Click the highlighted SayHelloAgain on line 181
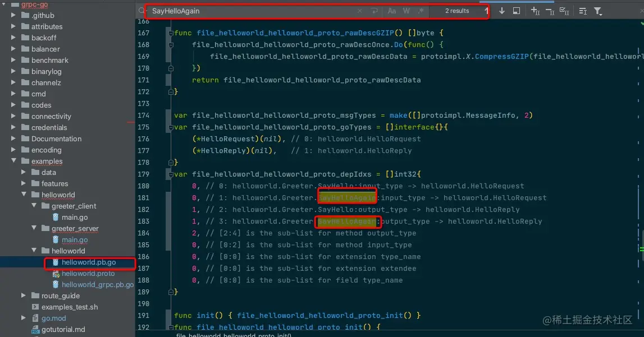This screenshot has height=337, width=644. click(x=347, y=198)
